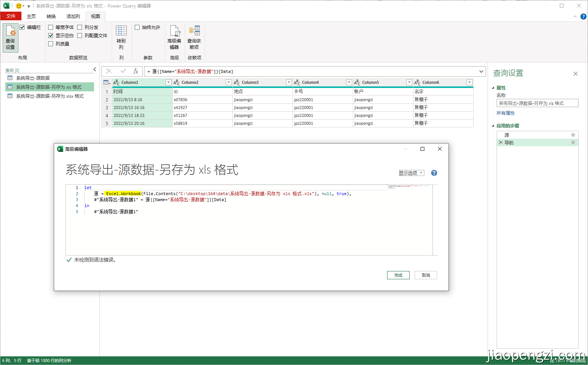This screenshot has width=588, height=365.
Task: Click the 完成 button in 高级编辑器
Action: pyautogui.click(x=398, y=275)
